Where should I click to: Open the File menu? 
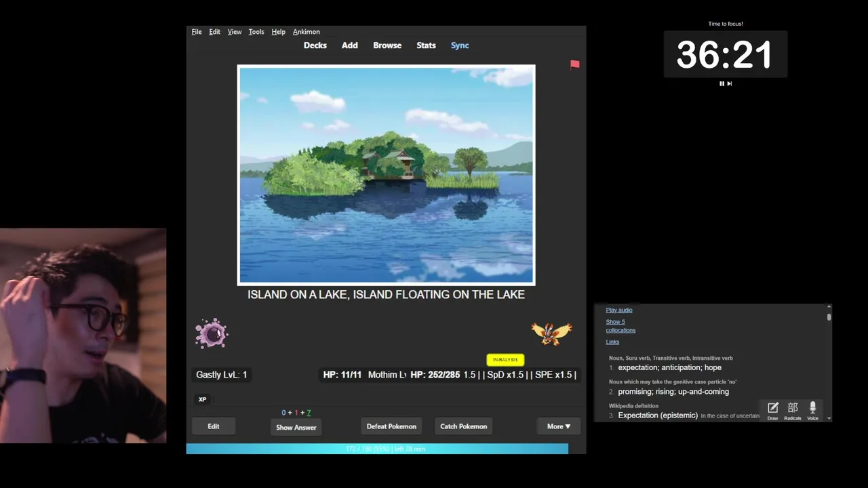[197, 32]
